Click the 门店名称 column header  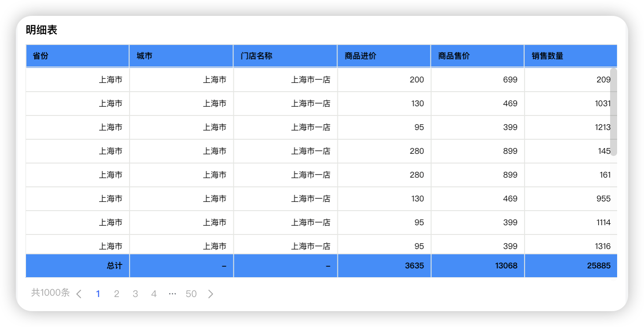click(285, 56)
